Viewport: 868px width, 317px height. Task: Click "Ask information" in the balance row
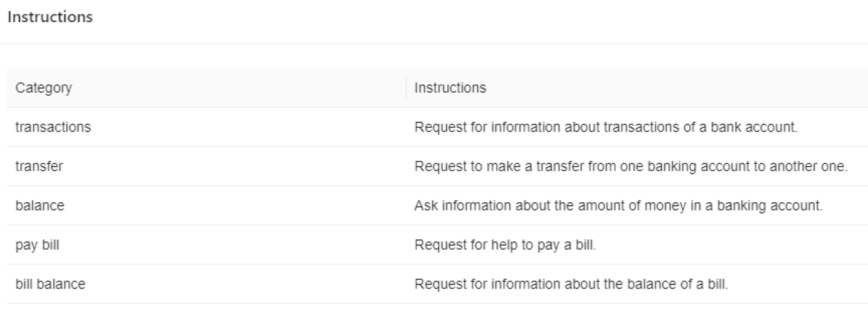[451, 206]
